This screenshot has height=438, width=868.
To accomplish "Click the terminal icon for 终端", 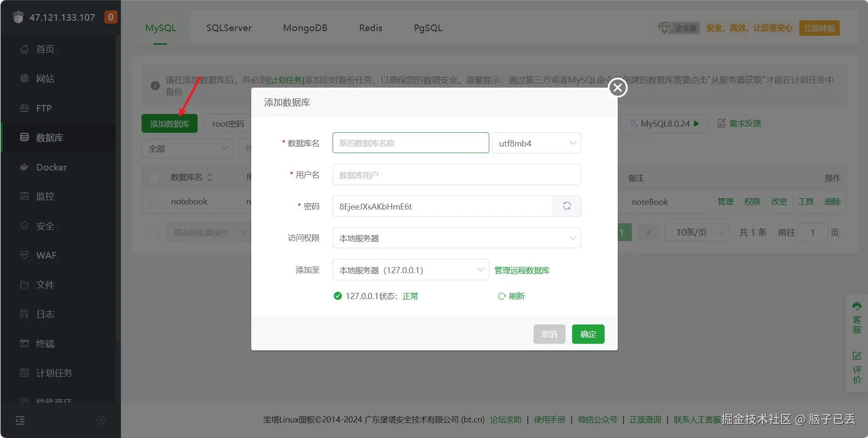I will pyautogui.click(x=24, y=343).
